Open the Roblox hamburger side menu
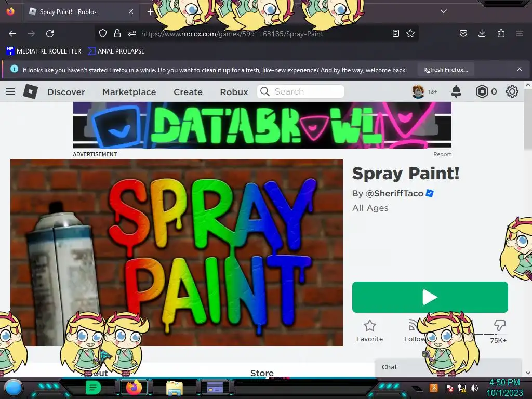 (x=10, y=91)
